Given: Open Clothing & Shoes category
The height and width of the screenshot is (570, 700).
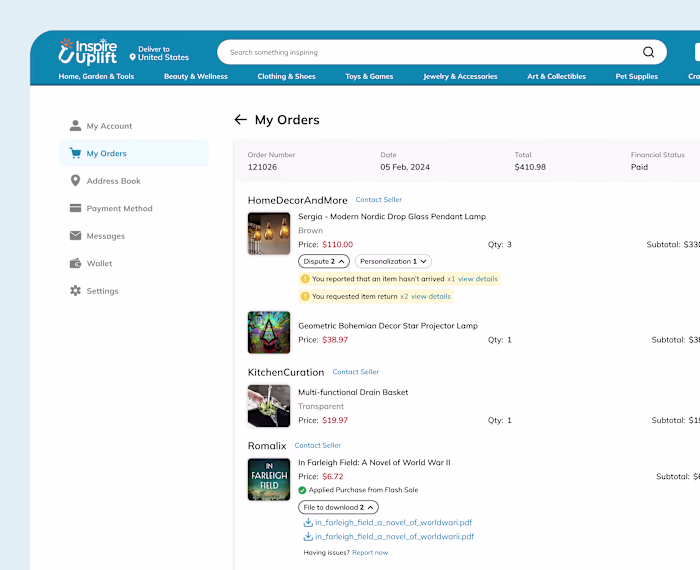Looking at the screenshot, I should [x=286, y=76].
